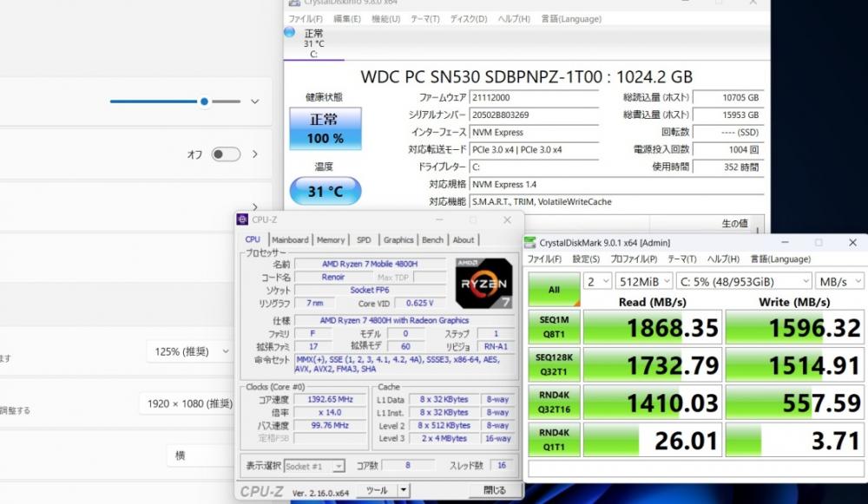Click the serial number field 20502B803269
This screenshot has width=868, height=504.
534,115
